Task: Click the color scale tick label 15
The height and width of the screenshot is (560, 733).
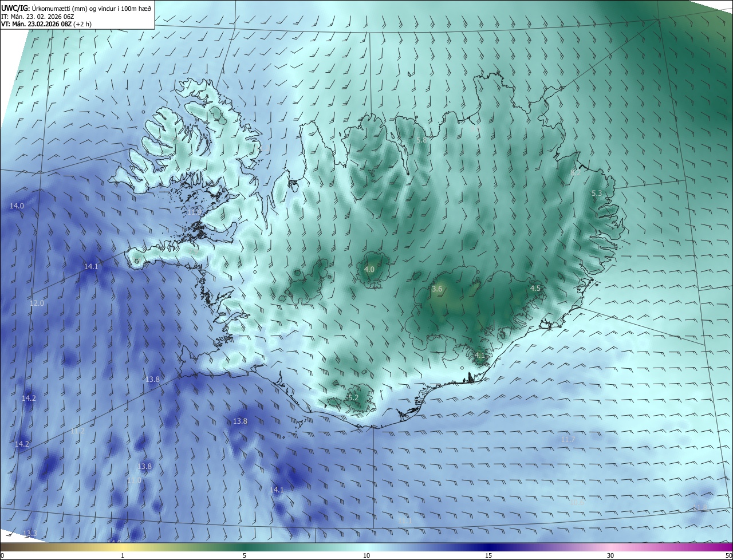Action: click(488, 555)
